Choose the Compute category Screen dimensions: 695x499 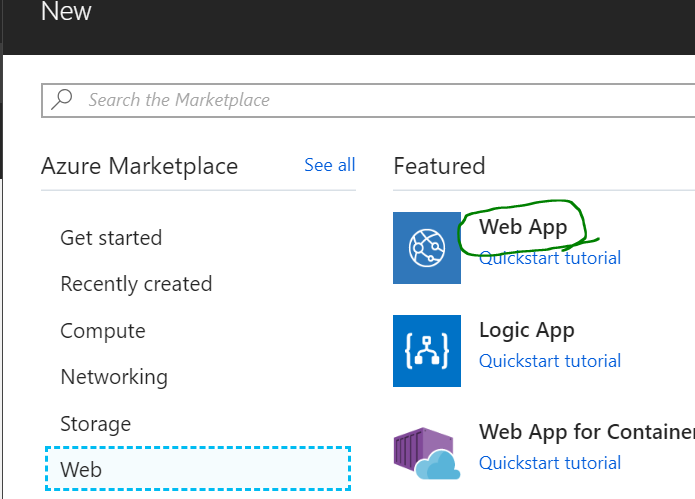click(103, 331)
